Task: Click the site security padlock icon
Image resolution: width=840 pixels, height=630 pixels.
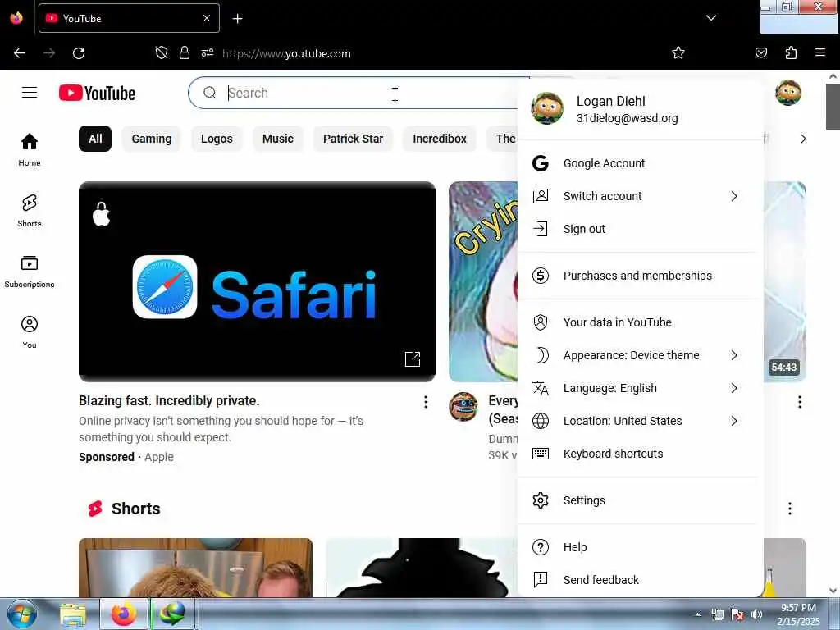Action: coord(185,52)
